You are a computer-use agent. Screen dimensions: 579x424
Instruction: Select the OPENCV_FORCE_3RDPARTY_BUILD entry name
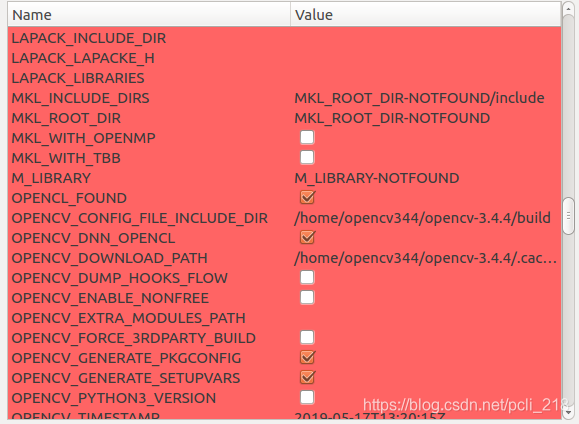point(134,338)
